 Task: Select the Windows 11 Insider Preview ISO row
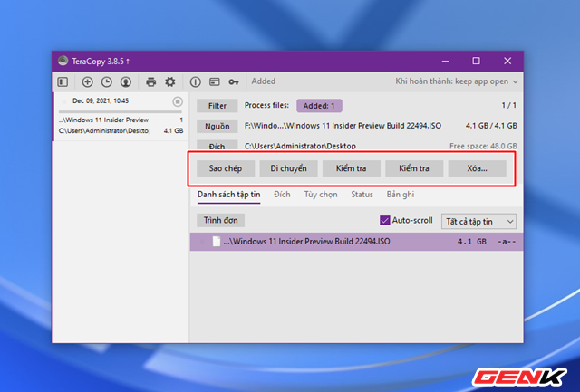(356, 242)
